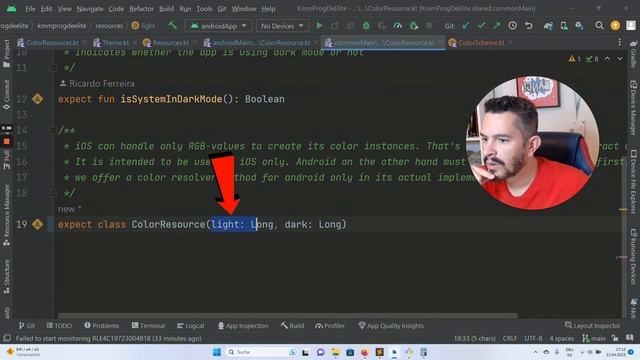Click the Windows Start button
This screenshot has width=640, height=360.
click(x=217, y=352)
